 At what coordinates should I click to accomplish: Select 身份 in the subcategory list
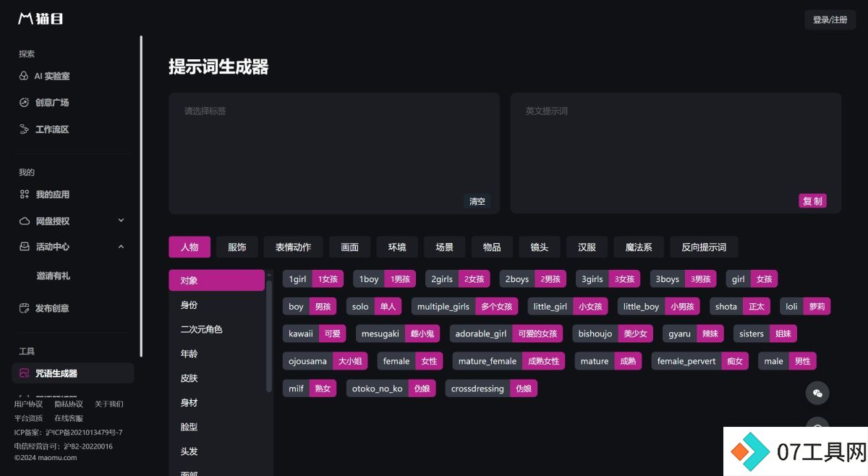pyautogui.click(x=217, y=305)
